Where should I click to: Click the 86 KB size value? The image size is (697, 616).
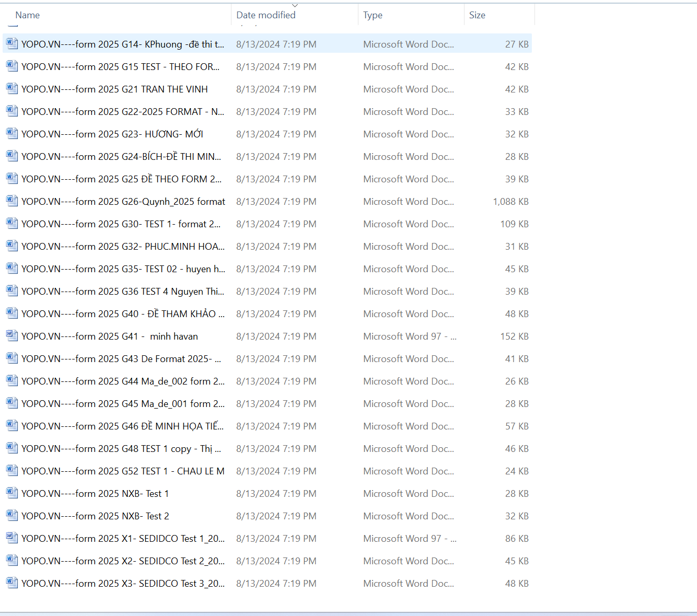click(517, 539)
